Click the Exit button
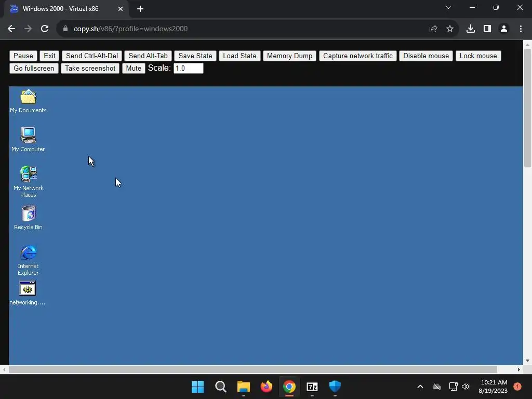 coord(49,56)
